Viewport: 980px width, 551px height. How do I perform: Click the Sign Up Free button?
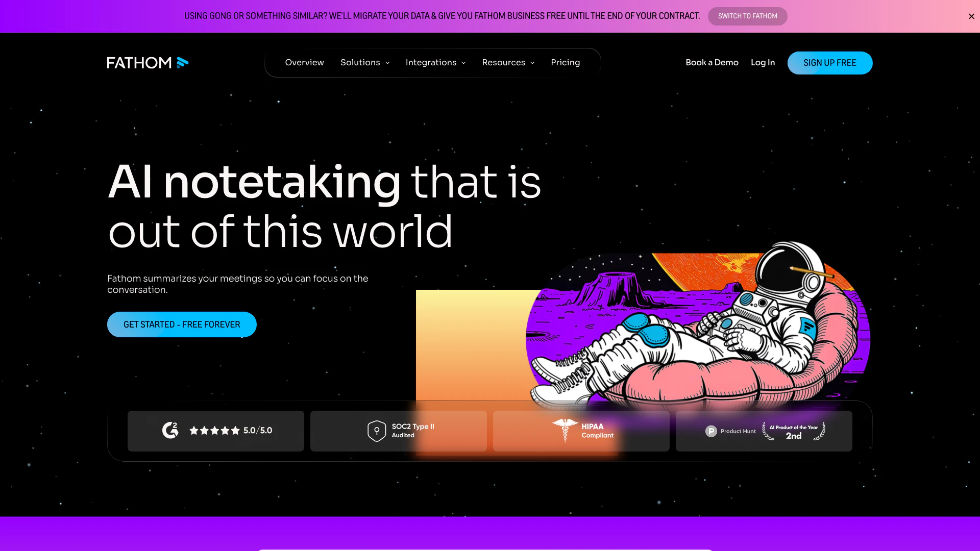(829, 63)
